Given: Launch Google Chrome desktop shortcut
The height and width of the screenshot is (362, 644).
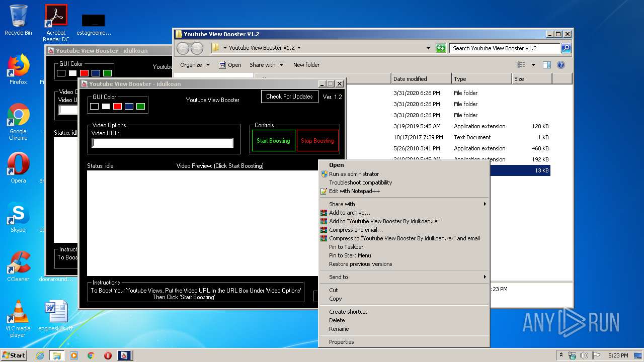Looking at the screenshot, I should coord(18,122).
